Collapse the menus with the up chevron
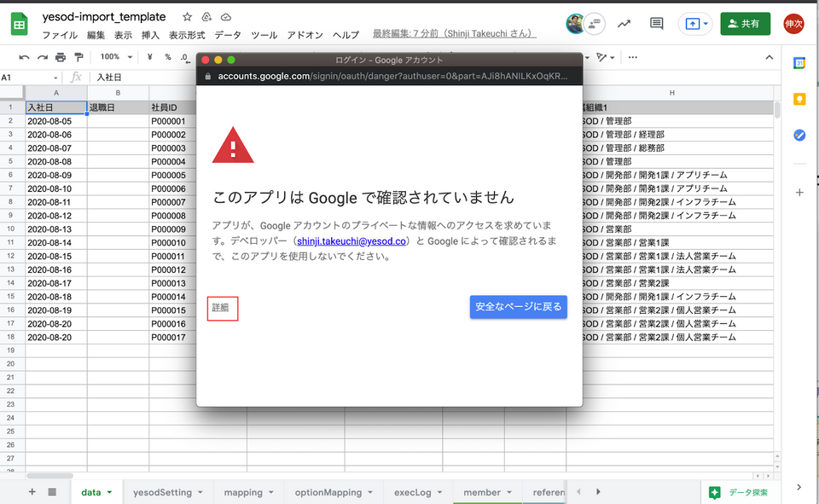 pos(770,57)
